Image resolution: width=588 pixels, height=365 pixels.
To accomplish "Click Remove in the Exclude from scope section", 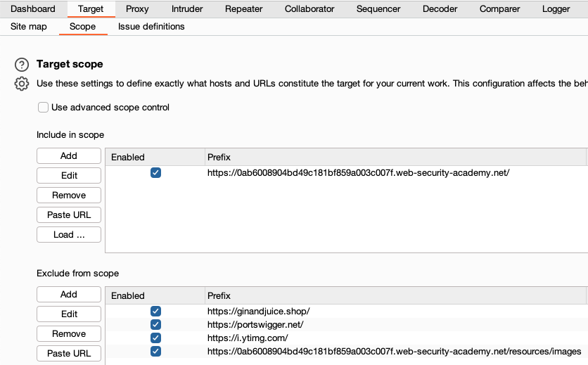I will pos(69,334).
